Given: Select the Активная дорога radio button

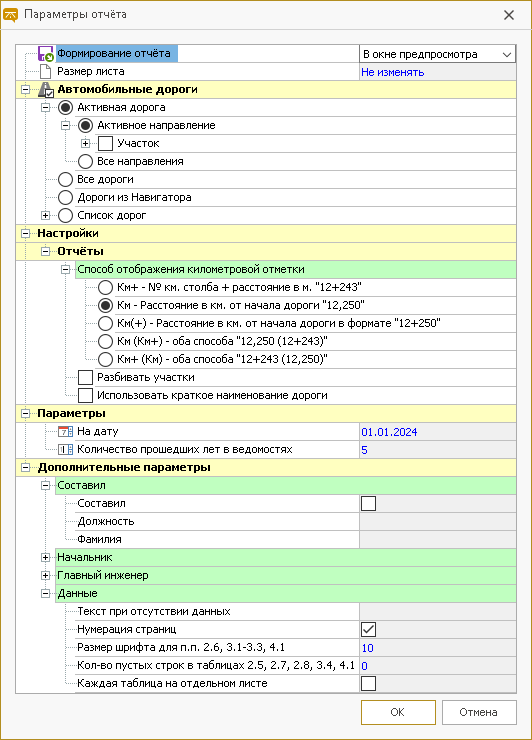Looking at the screenshot, I should (65, 108).
